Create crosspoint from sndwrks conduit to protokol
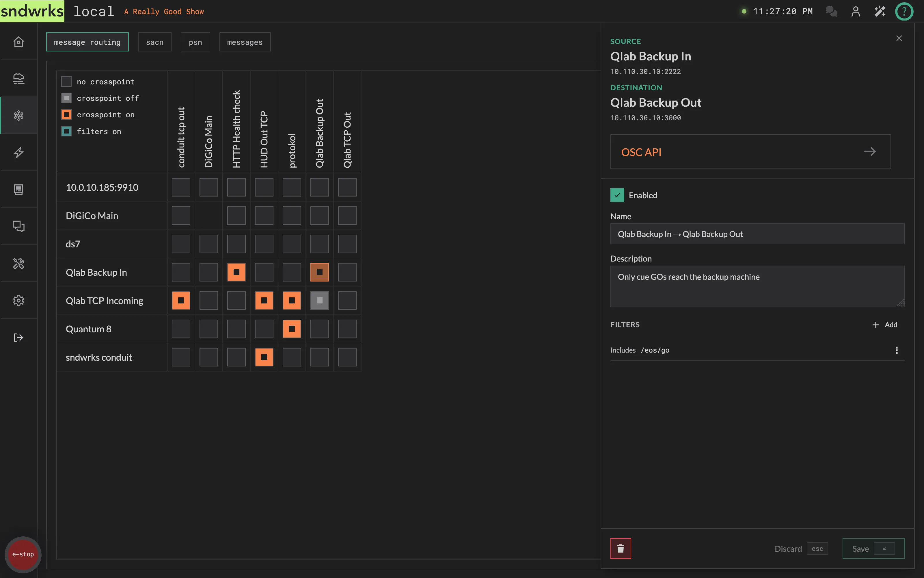Screen dimensions: 924x578 tap(292, 357)
